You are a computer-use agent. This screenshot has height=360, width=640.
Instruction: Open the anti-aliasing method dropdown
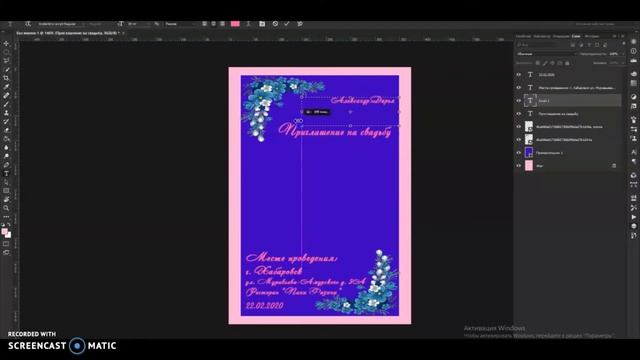pyautogui.click(x=180, y=24)
